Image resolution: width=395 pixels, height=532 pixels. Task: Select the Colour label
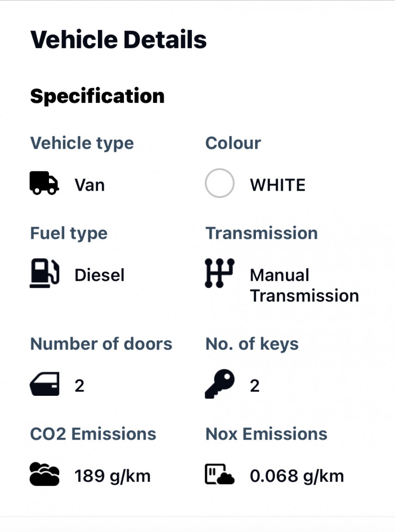click(x=233, y=143)
